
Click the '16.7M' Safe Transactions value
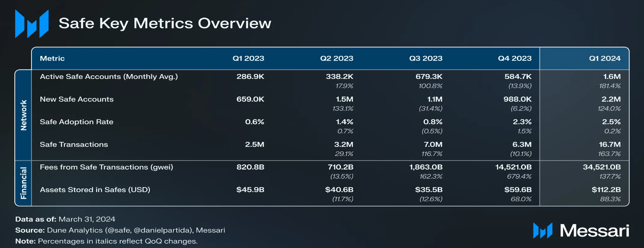point(609,145)
